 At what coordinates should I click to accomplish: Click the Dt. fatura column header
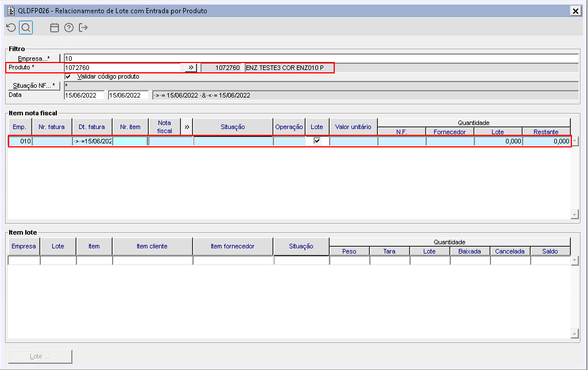coord(92,127)
